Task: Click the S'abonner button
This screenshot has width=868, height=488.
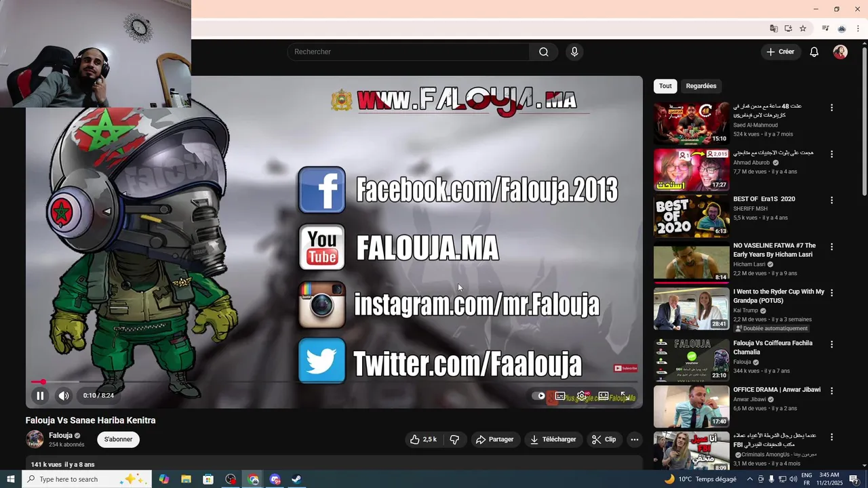Action: [118, 440]
